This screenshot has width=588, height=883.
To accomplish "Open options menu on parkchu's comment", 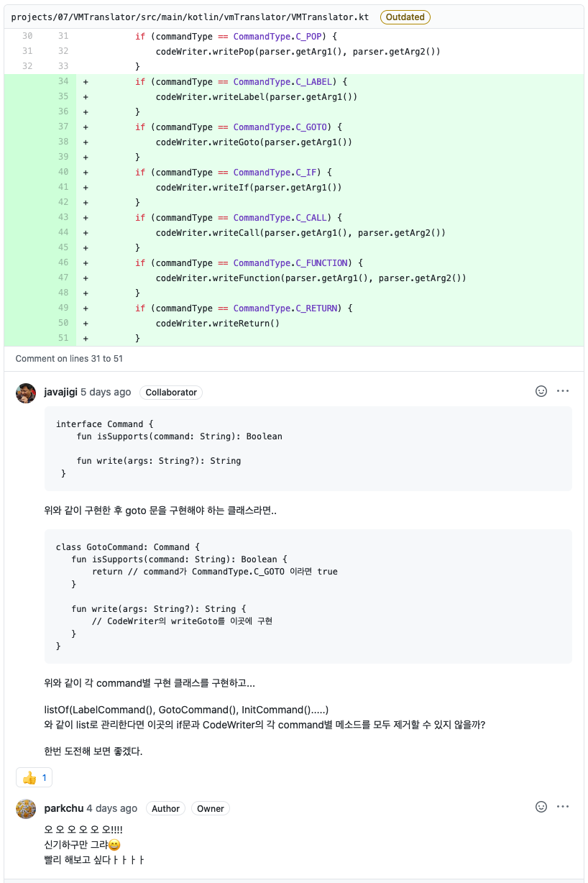I will pyautogui.click(x=563, y=807).
